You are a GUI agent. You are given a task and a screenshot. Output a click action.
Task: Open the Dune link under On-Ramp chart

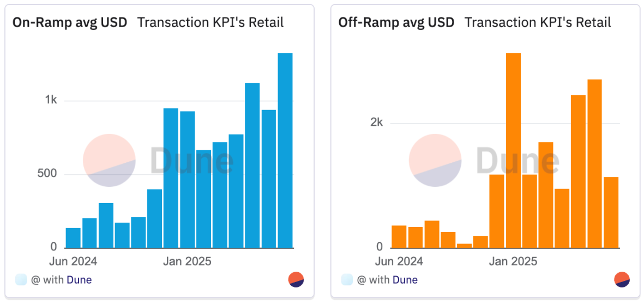pyautogui.click(x=79, y=280)
